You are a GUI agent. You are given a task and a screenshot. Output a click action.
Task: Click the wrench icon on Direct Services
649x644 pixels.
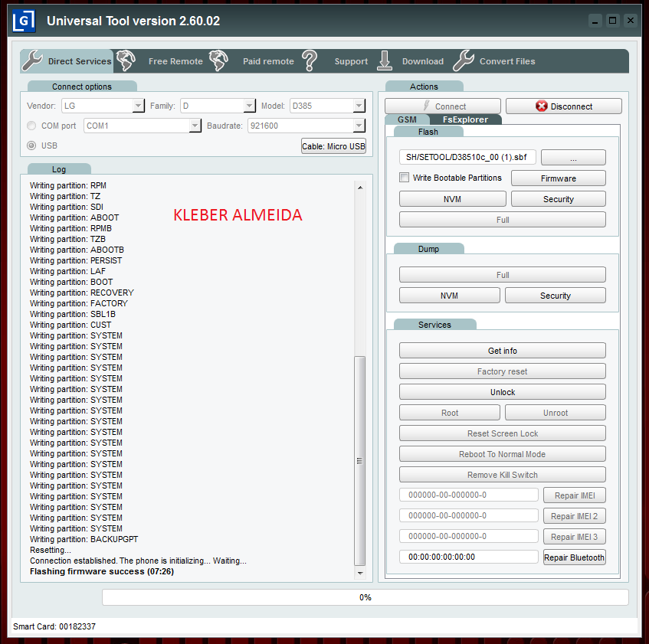pyautogui.click(x=32, y=60)
